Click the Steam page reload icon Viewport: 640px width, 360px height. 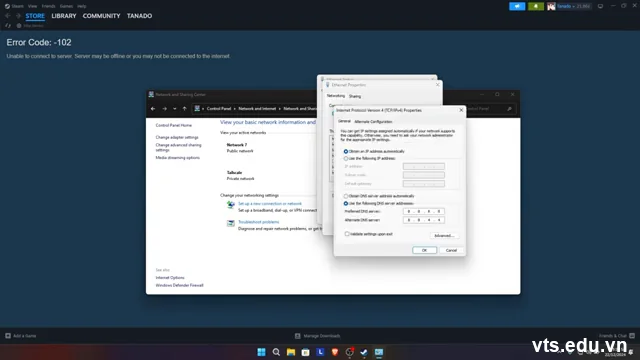pyautogui.click(x=8, y=25)
